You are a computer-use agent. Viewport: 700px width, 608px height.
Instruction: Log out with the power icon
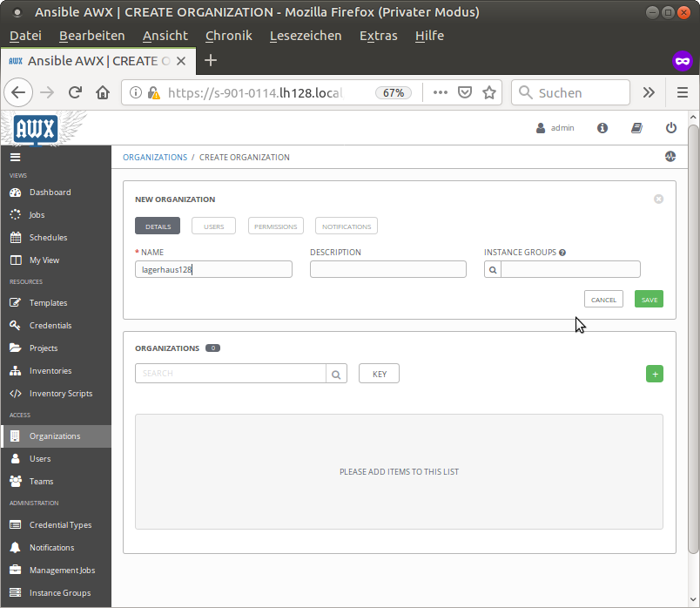pos(671,128)
